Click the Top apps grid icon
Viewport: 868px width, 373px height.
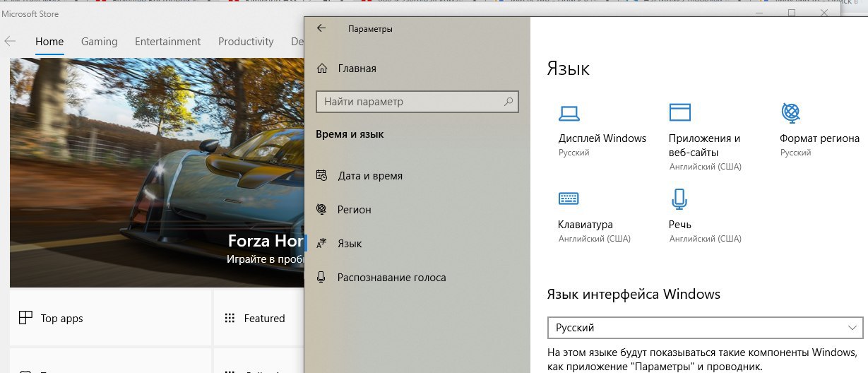click(25, 318)
